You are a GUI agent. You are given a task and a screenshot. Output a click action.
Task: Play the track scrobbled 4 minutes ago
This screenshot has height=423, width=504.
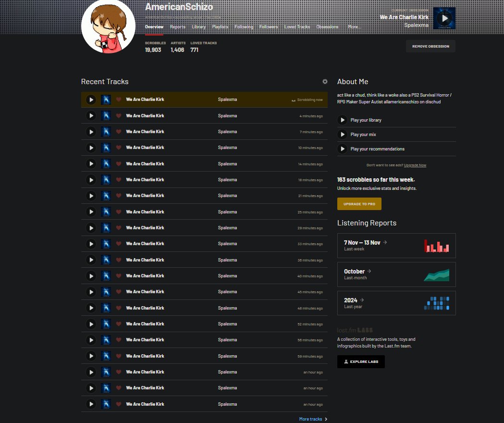[91, 116]
